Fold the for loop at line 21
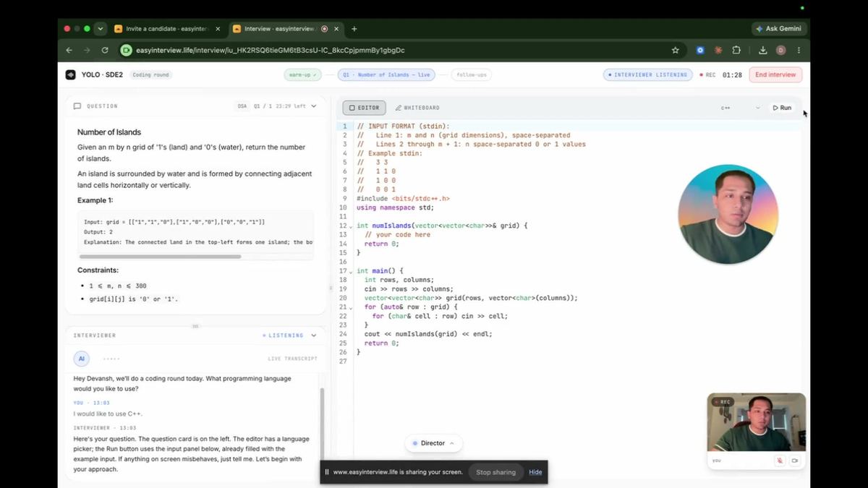Screen dimensions: 868x488 [351, 307]
